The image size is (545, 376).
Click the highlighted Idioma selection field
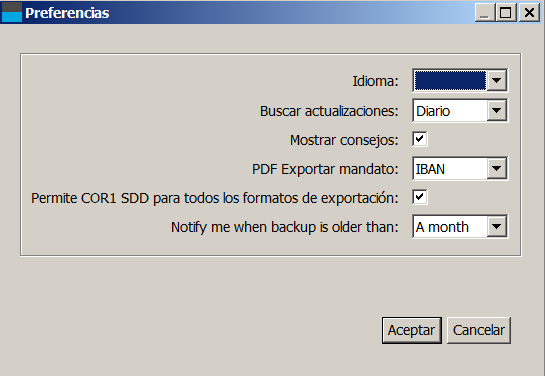click(450, 80)
